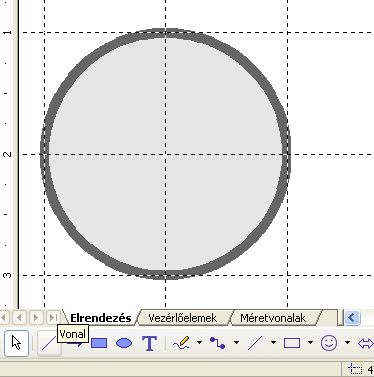
Task: Choose the blue ellipse tool
Action: point(124,343)
